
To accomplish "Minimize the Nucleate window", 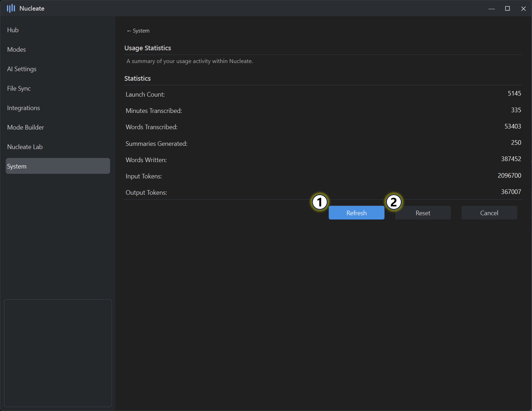I will (491, 9).
